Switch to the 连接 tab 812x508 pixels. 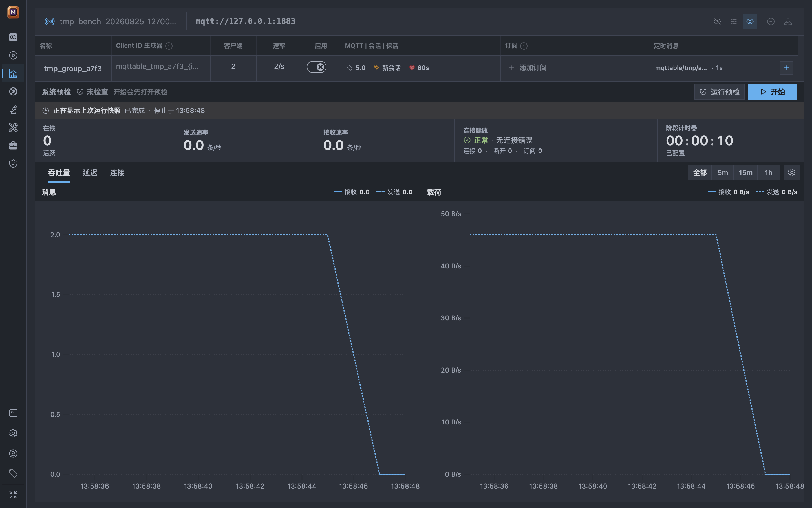(x=117, y=173)
